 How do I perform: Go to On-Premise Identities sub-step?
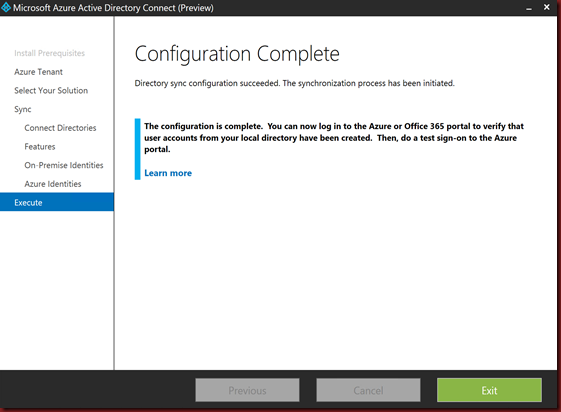[64, 165]
